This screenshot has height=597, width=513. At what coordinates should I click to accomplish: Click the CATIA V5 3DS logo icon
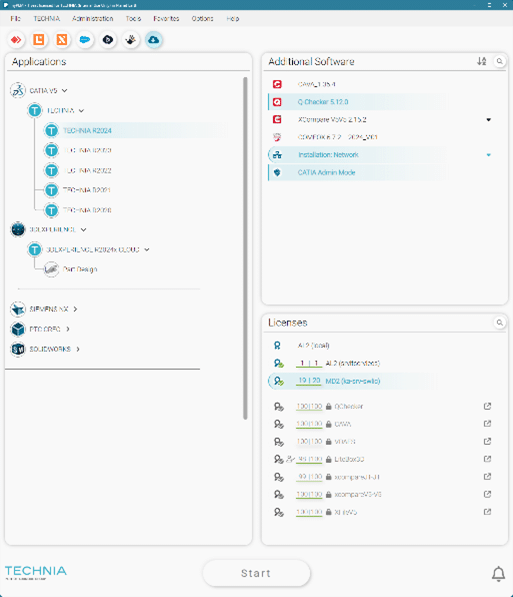pyautogui.click(x=18, y=91)
